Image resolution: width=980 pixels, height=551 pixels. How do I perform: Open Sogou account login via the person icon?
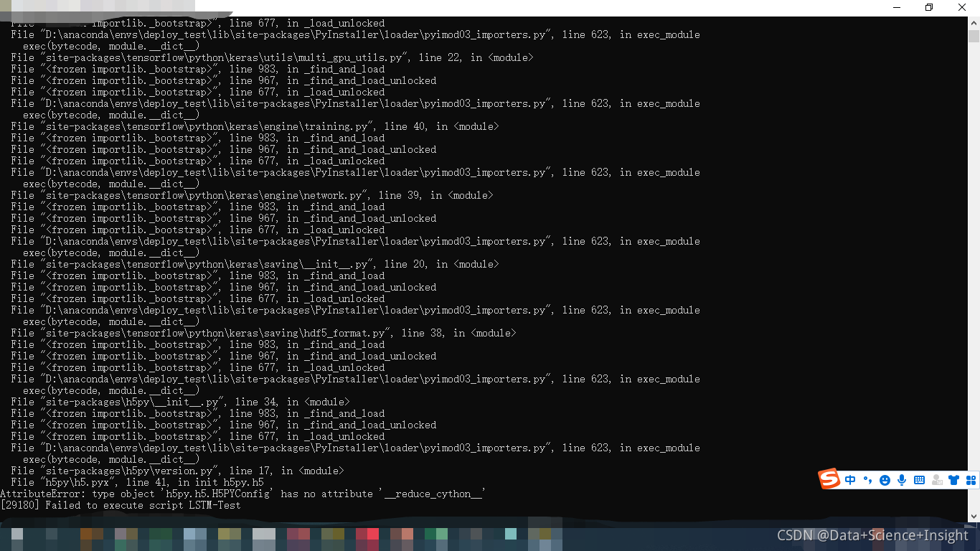click(x=937, y=479)
